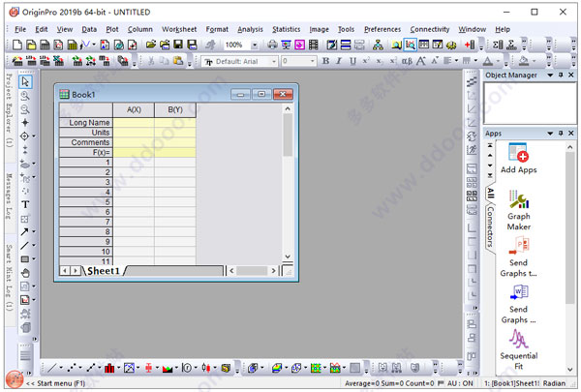Image resolution: width=581 pixels, height=392 pixels.
Task: Open the Default: Arial font dropdown
Action: click(x=274, y=61)
